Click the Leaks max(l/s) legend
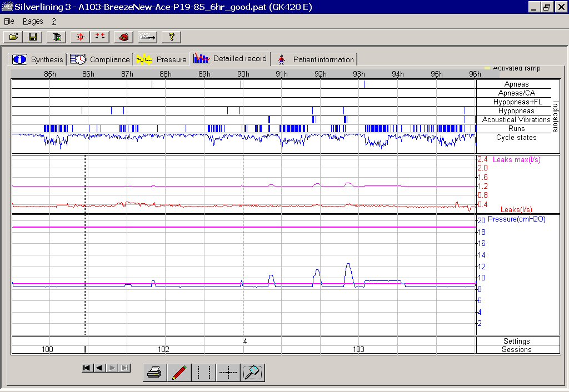 [516, 159]
